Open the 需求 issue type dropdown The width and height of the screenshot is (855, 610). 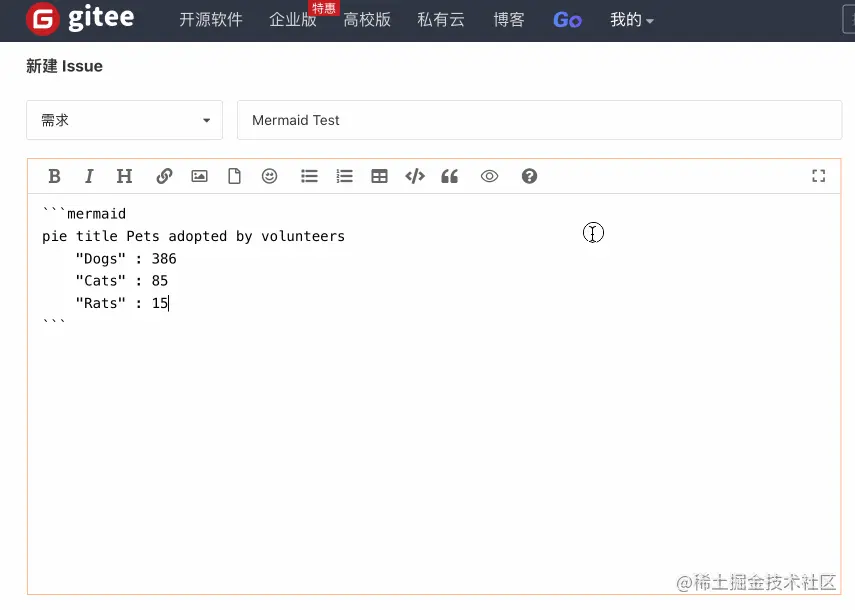click(124, 120)
